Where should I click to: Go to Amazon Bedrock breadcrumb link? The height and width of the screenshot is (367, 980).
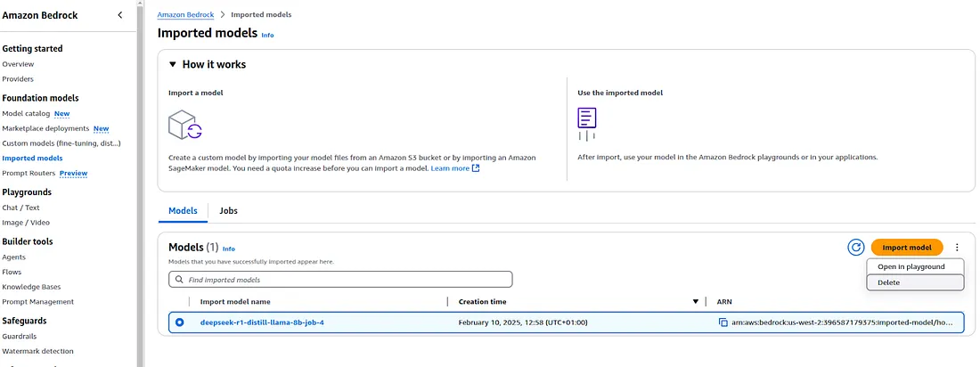(185, 14)
